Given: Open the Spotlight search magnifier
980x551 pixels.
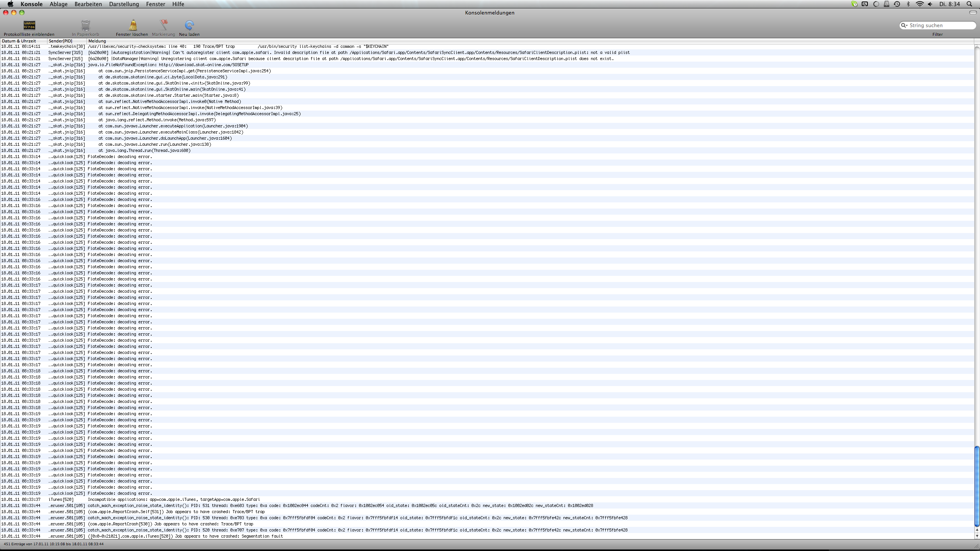Looking at the screenshot, I should 969,4.
